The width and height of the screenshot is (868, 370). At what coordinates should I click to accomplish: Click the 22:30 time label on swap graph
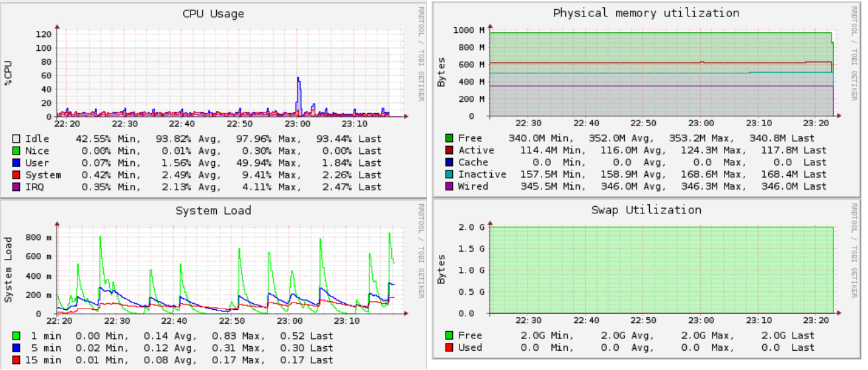tap(528, 320)
